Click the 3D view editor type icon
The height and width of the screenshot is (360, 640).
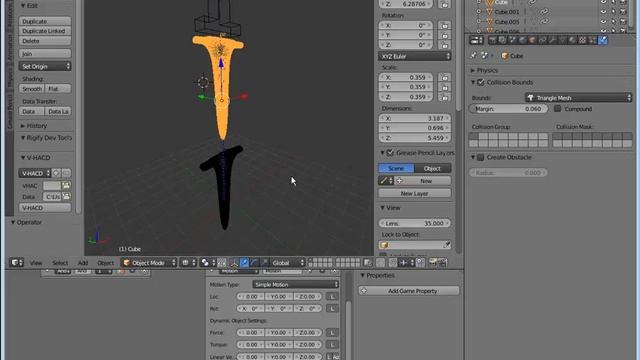tap(16, 262)
